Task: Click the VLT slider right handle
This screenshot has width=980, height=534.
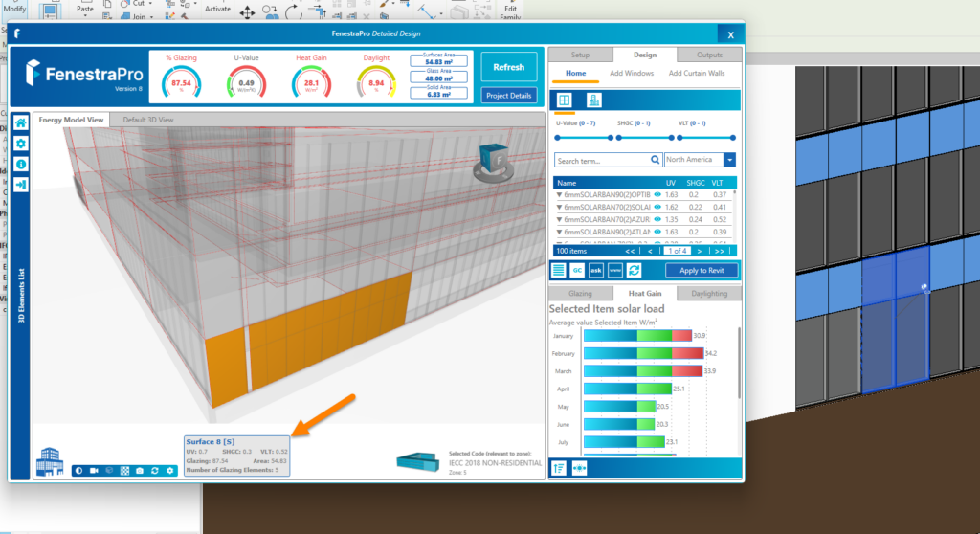Action: [x=732, y=138]
